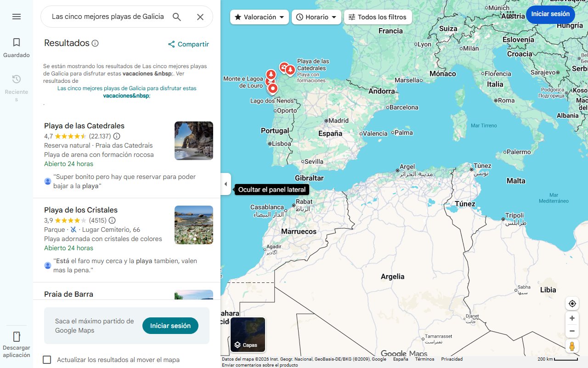Screen dimensions: 588x368
Task: Open the Guardado saved places list
Action: click(x=16, y=46)
